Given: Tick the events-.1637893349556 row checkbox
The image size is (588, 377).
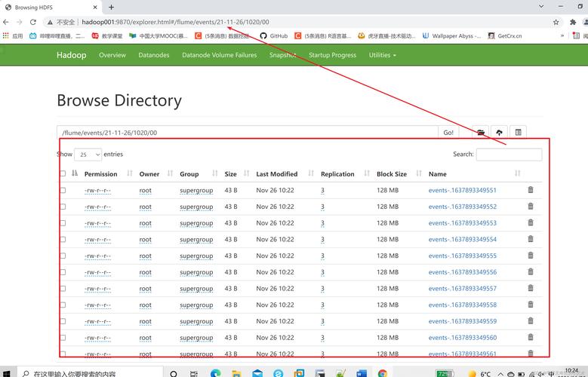Looking at the screenshot, I should coord(63,272).
